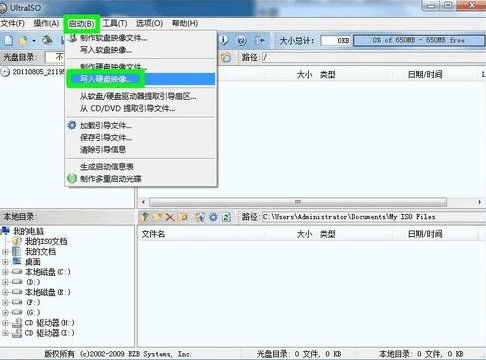Screen dimensions: 486x360
Task: Click the gear icon next to 加载引导文件
Action: point(72,125)
